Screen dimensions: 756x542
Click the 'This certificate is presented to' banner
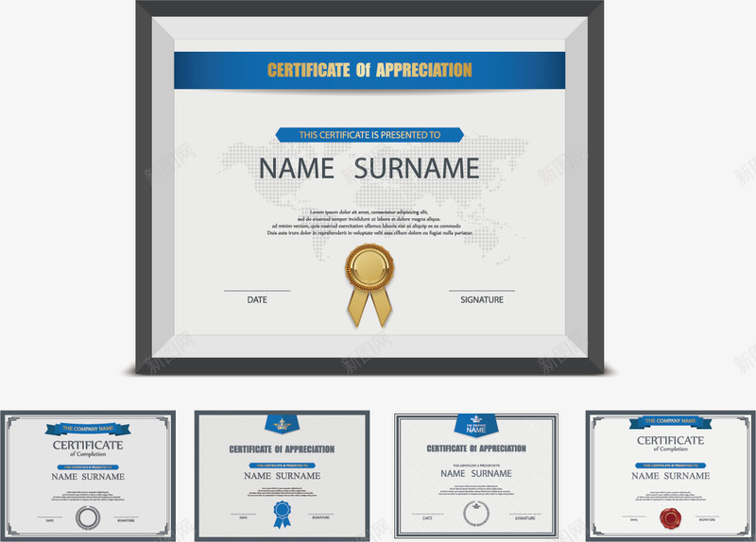(369, 135)
